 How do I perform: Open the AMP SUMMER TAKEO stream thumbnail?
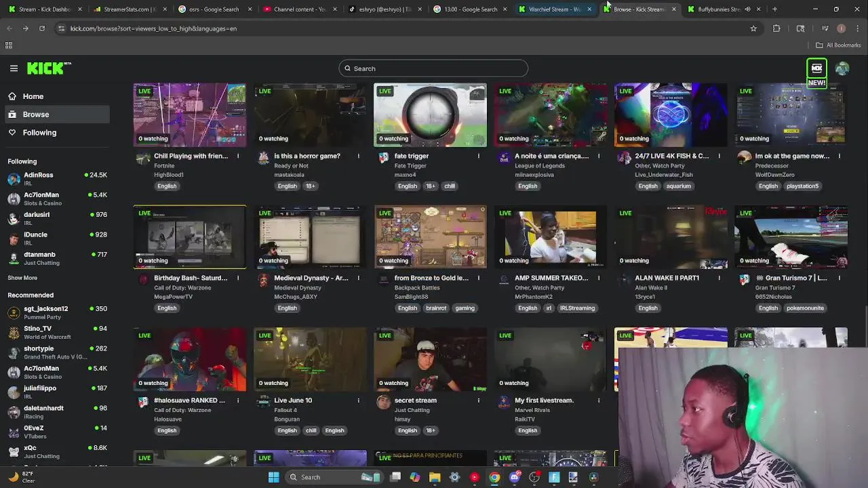tap(551, 237)
